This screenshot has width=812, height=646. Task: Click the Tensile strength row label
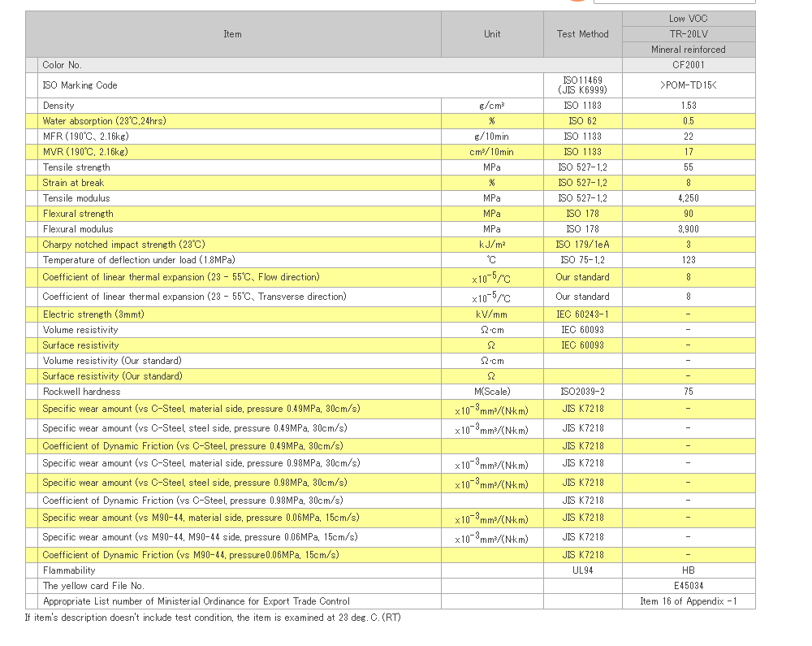[x=76, y=167]
